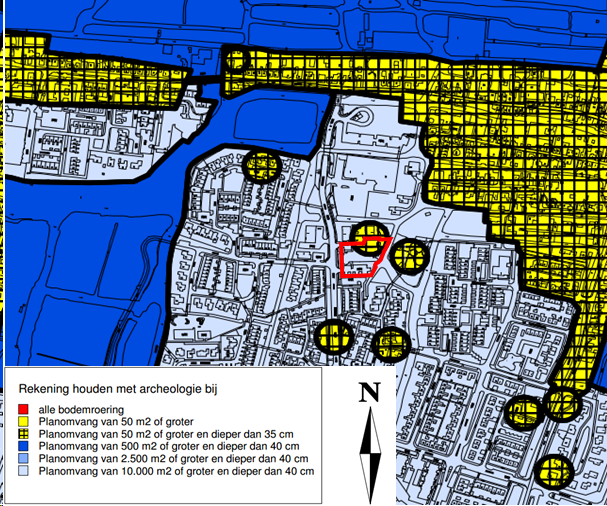Click the 'Planomvang van 50 m2 of groter' label
607x506 pixels.
pyautogui.click(x=116, y=422)
